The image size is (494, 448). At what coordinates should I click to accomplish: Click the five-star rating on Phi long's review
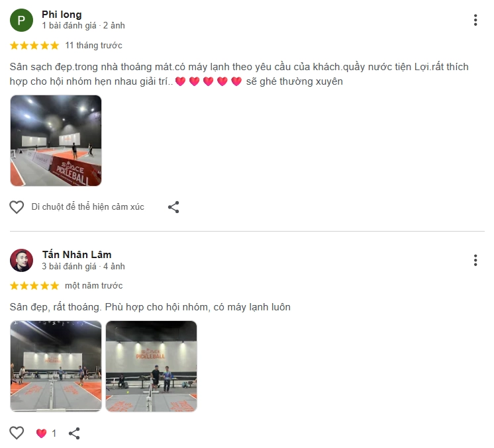tap(34, 46)
